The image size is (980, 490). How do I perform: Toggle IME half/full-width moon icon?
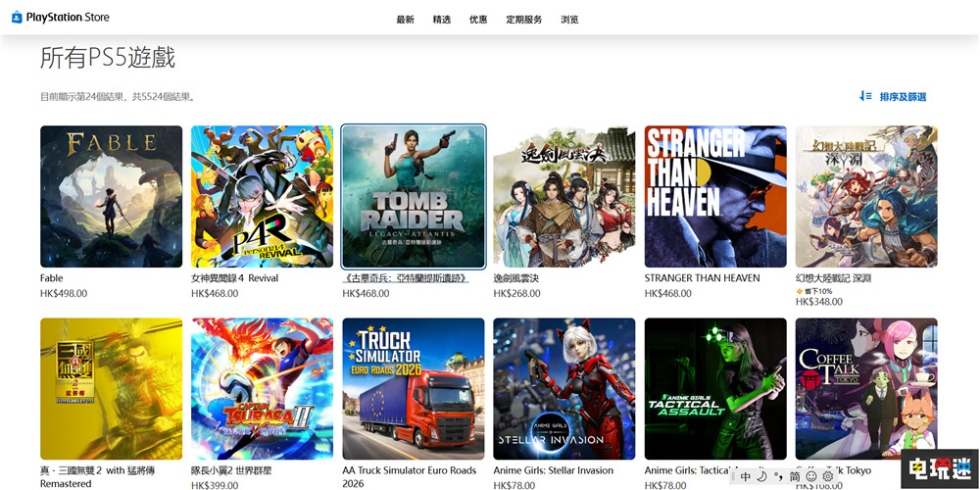coord(762,476)
